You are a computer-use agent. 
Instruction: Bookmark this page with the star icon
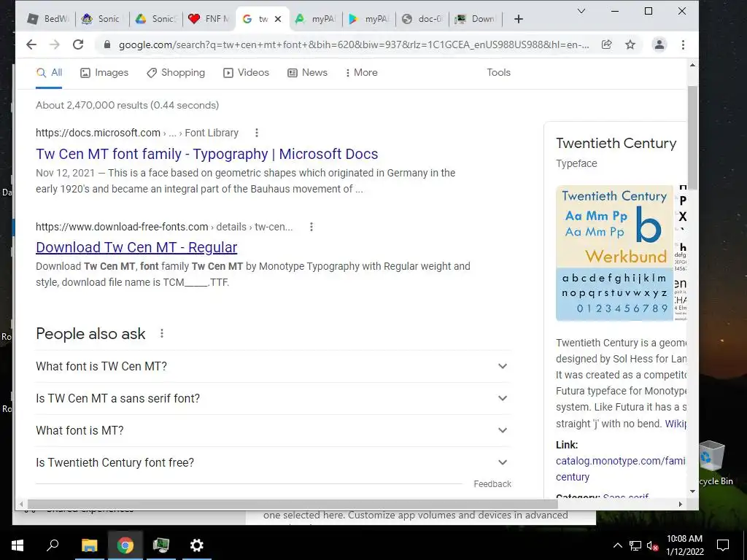pyautogui.click(x=630, y=44)
